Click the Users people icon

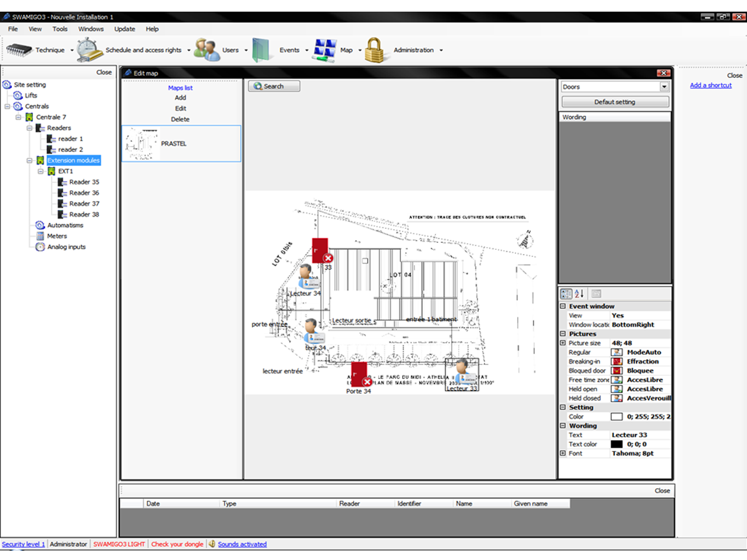[x=207, y=50]
